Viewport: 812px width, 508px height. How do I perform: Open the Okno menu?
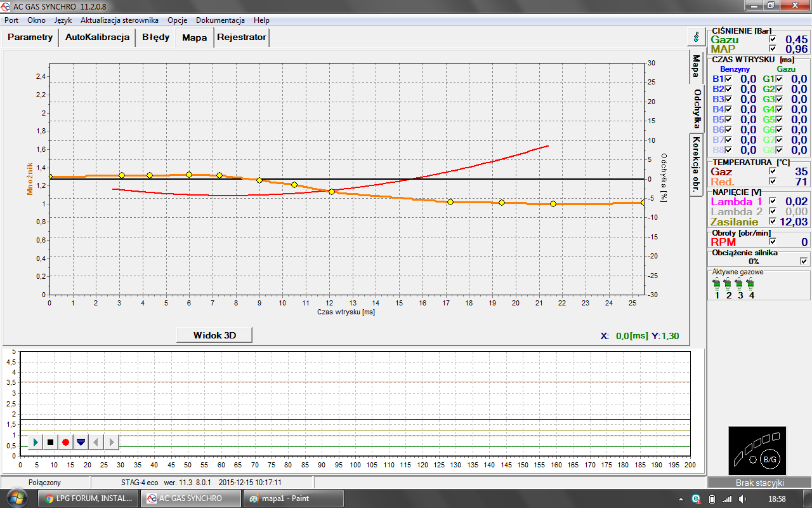point(36,20)
